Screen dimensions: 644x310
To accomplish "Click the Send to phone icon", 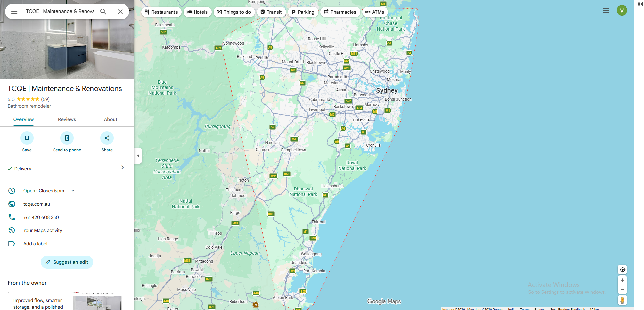I will click(x=67, y=138).
